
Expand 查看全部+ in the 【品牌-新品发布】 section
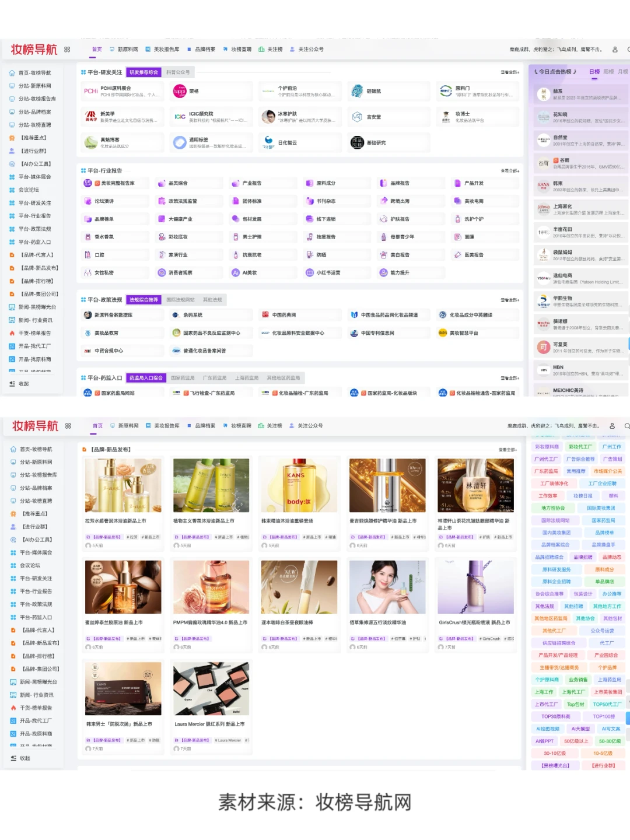tap(508, 450)
